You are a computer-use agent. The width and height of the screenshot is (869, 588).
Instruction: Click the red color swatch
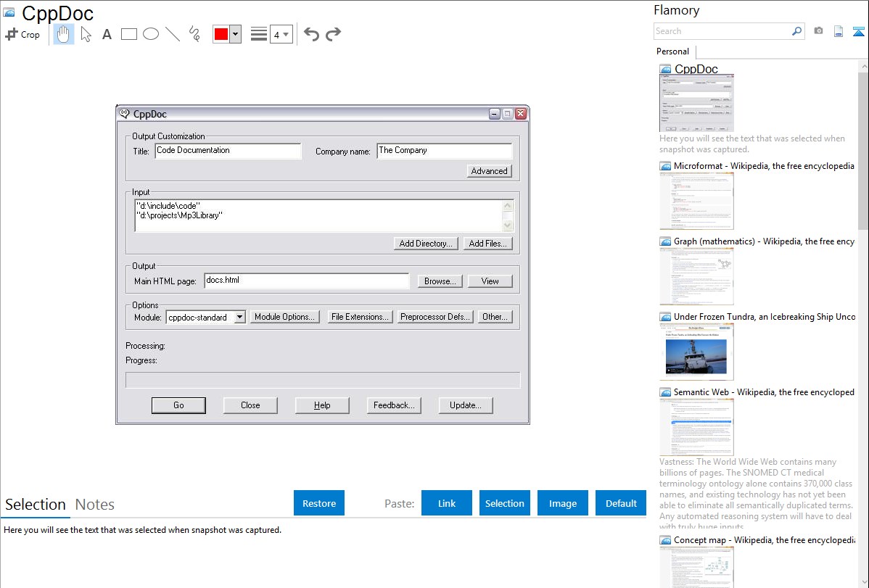(x=221, y=34)
